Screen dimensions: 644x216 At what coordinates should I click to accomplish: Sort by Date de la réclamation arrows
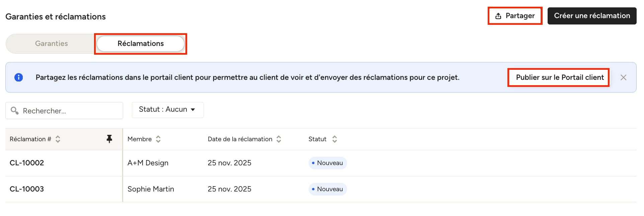279,139
